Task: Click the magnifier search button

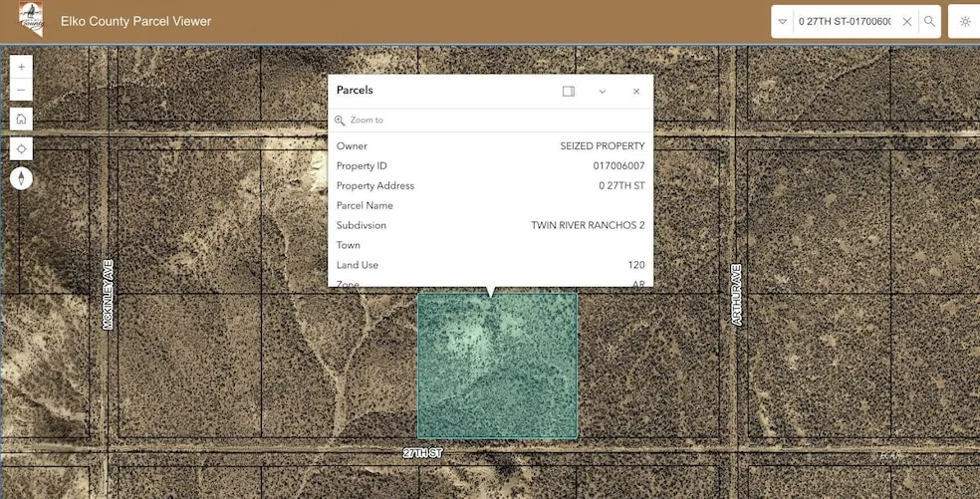Action: click(x=929, y=22)
